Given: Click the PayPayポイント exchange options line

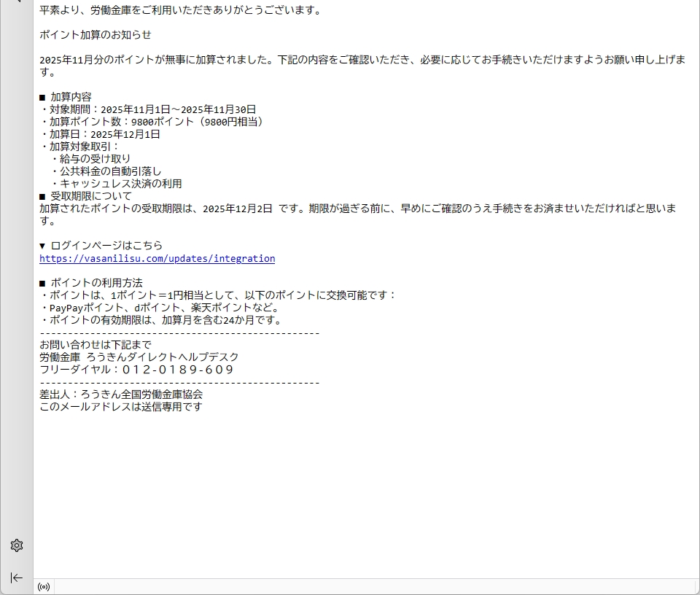Looking at the screenshot, I should click(160, 308).
